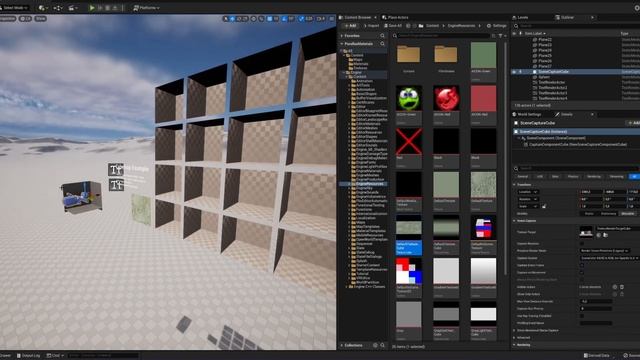
Task: Activate the viewport Translate gizmo tool
Action: point(232,18)
